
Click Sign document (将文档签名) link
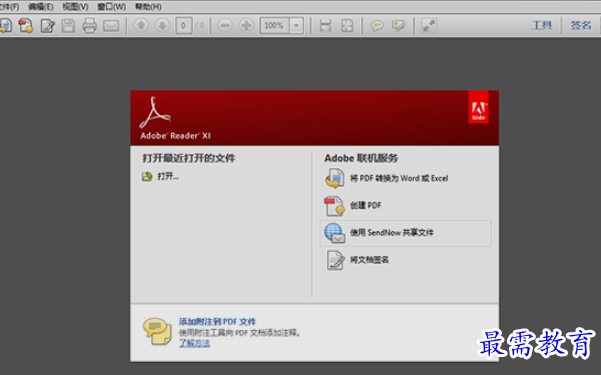pos(369,260)
